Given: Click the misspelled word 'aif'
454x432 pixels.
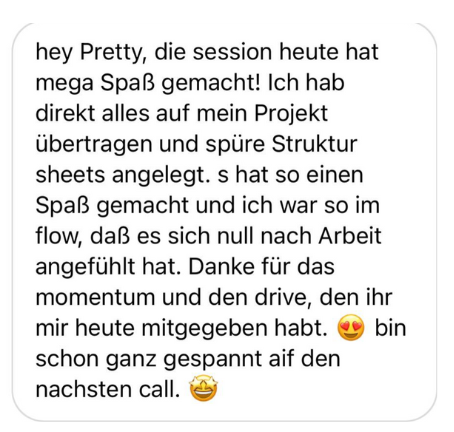Looking at the screenshot, I should (282, 359).
